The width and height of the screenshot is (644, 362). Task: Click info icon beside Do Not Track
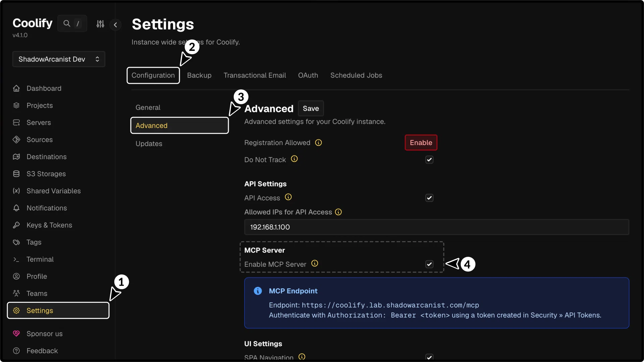coord(294,159)
